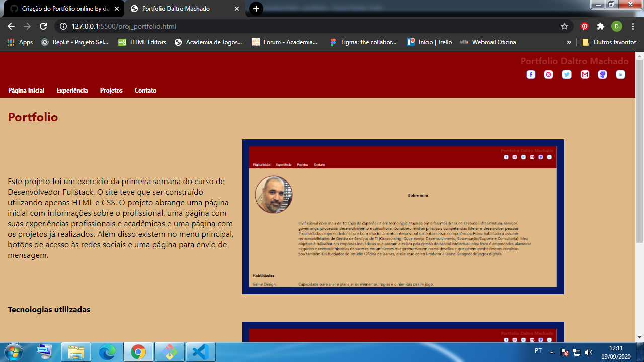The image size is (644, 362).
Task: Open Visual Studio Code from the taskbar
Action: point(201,352)
